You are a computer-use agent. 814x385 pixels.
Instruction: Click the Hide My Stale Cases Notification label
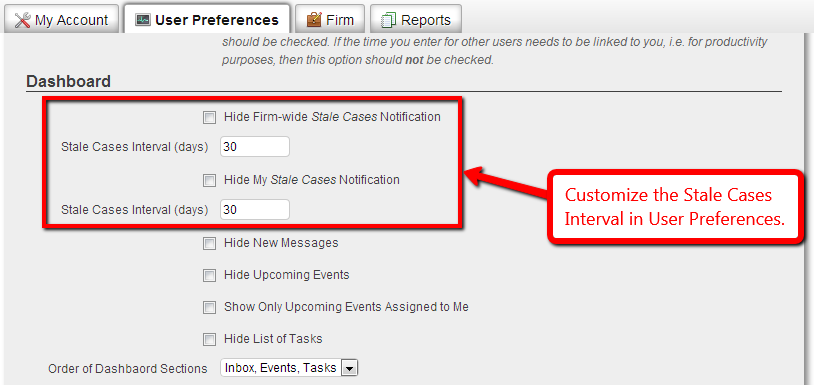point(311,180)
